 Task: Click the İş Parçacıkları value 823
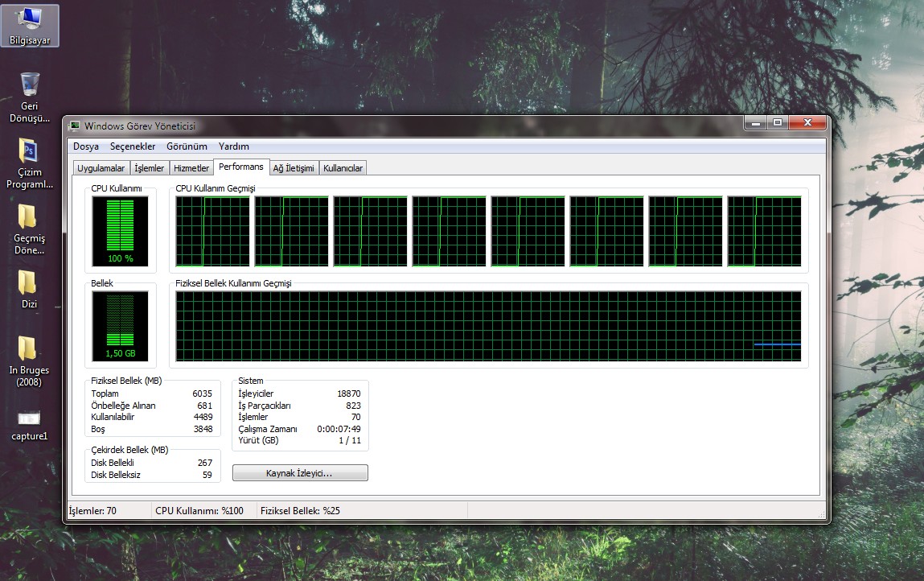click(354, 406)
